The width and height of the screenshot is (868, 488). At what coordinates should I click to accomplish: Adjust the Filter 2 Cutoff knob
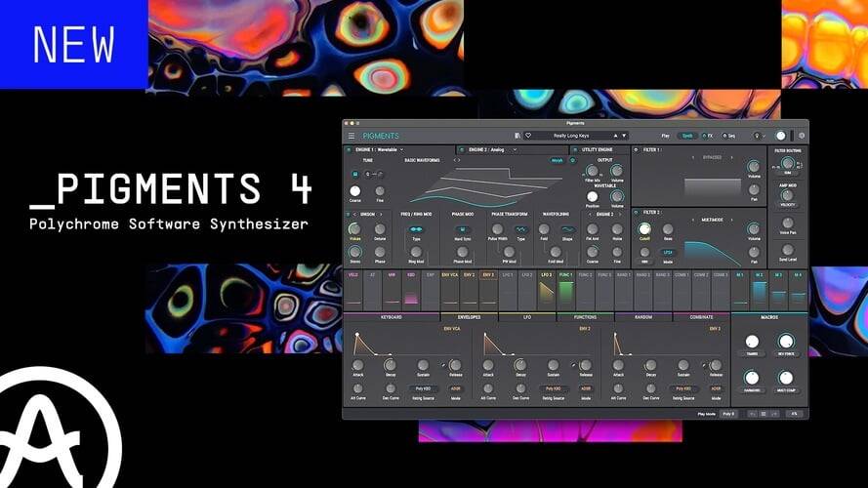[x=644, y=228]
